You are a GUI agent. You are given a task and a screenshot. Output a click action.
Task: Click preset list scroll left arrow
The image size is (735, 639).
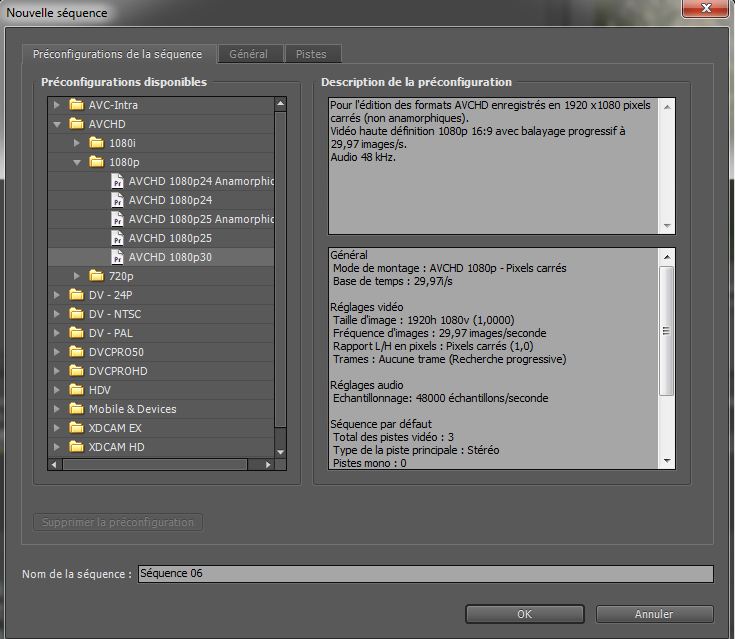pos(54,465)
